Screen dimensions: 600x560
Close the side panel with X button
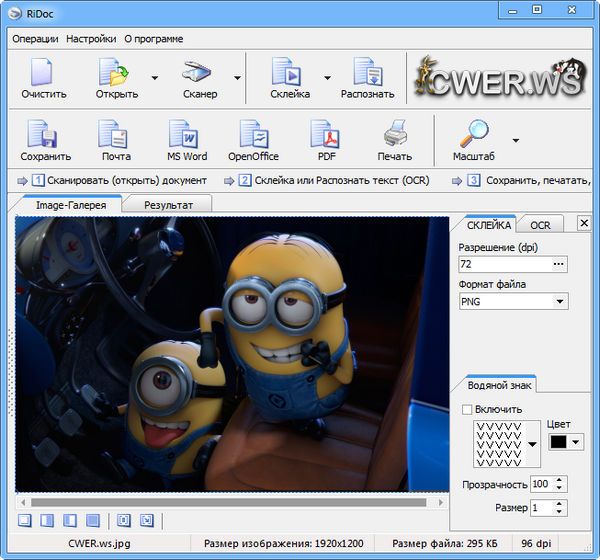[x=584, y=223]
